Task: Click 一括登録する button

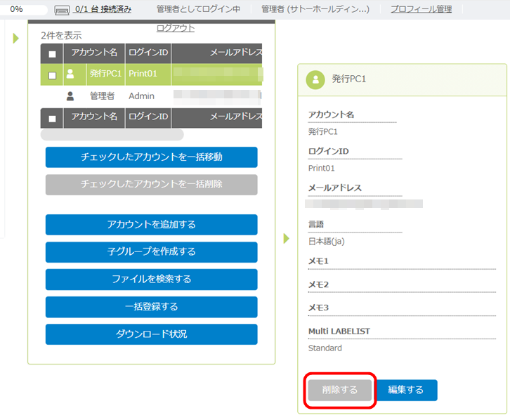Action: pos(151,306)
